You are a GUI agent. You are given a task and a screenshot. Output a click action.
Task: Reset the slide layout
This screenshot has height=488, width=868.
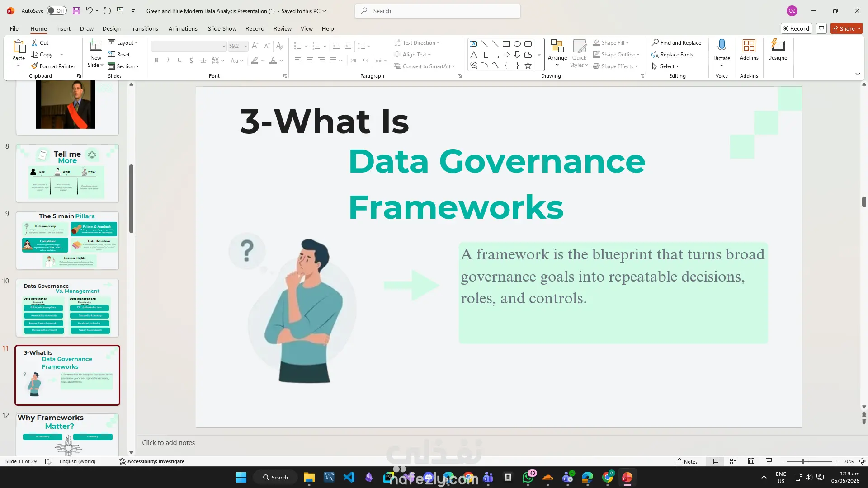coord(119,54)
